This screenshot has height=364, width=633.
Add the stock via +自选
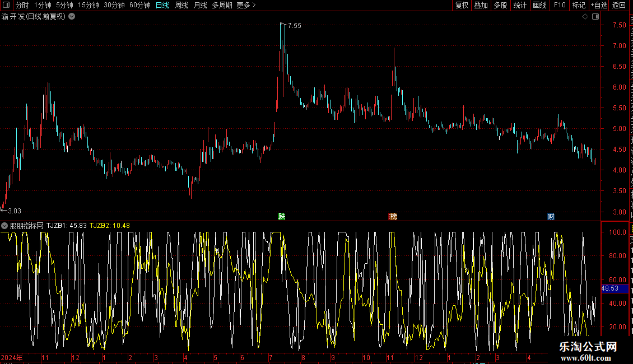point(599,5)
